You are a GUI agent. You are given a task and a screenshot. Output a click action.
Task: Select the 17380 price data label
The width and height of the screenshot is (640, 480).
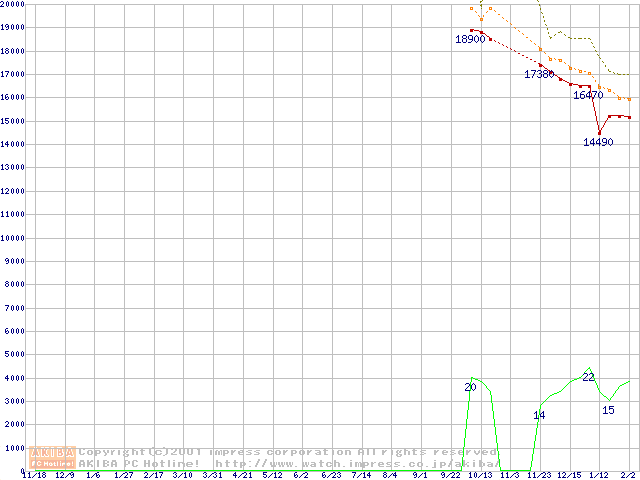pos(539,75)
